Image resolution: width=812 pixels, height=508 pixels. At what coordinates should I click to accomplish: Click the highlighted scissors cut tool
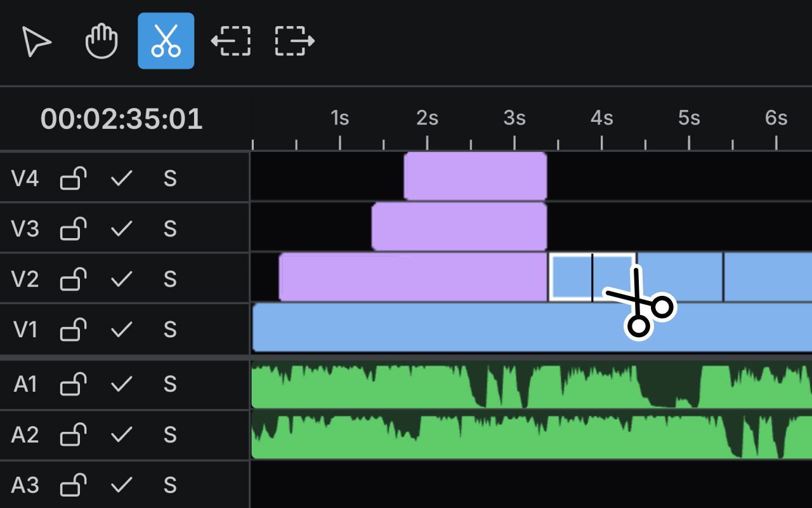click(x=166, y=42)
